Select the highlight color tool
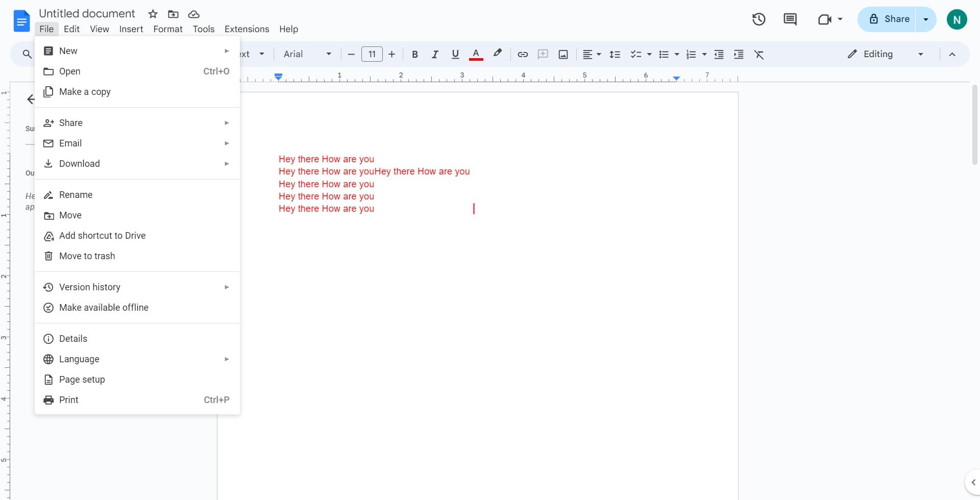This screenshot has height=500, width=980. [x=497, y=54]
